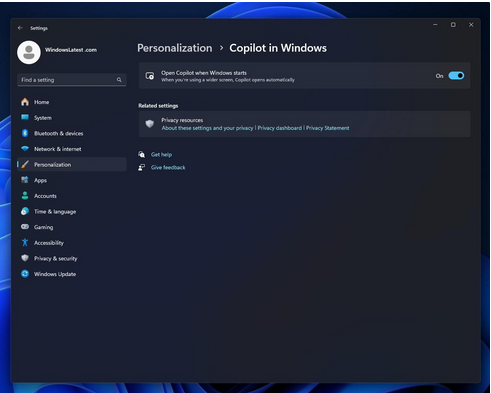Click the Personalization paintbrush icon

[25, 164]
